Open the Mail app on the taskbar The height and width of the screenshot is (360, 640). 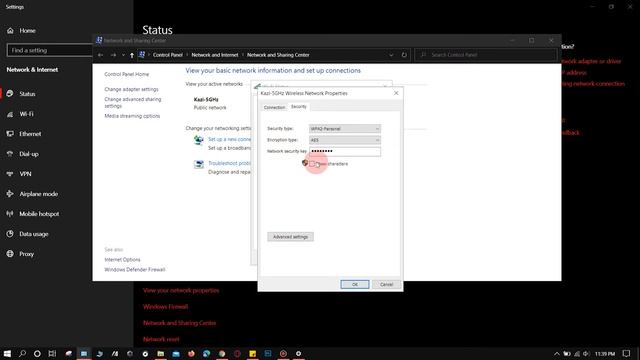tap(176, 353)
